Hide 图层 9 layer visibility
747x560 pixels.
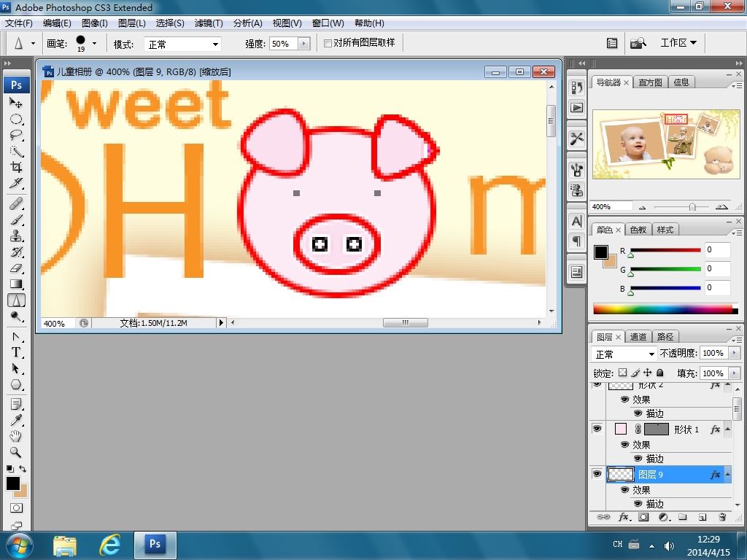click(597, 474)
